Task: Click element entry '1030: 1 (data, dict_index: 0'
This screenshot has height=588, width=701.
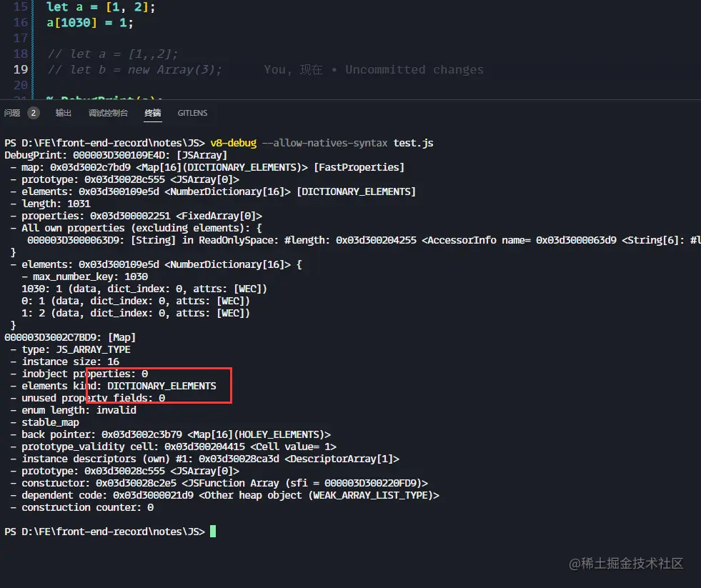Action: [x=144, y=289]
